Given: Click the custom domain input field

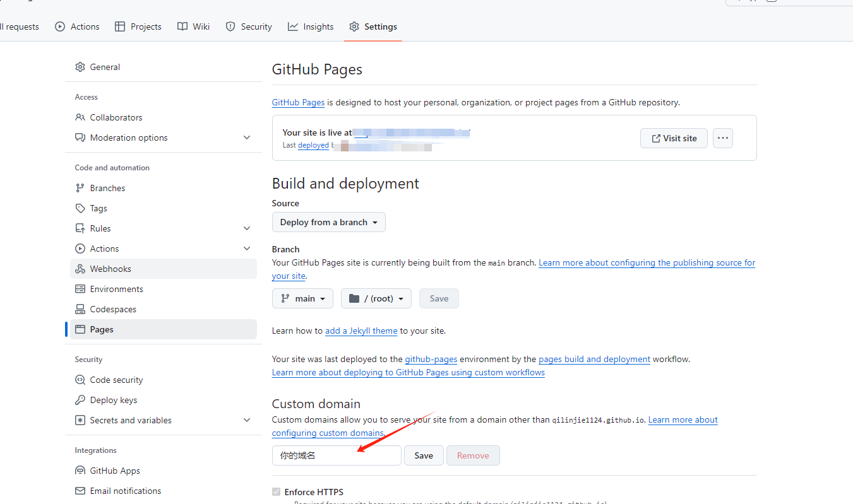Looking at the screenshot, I should 337,455.
